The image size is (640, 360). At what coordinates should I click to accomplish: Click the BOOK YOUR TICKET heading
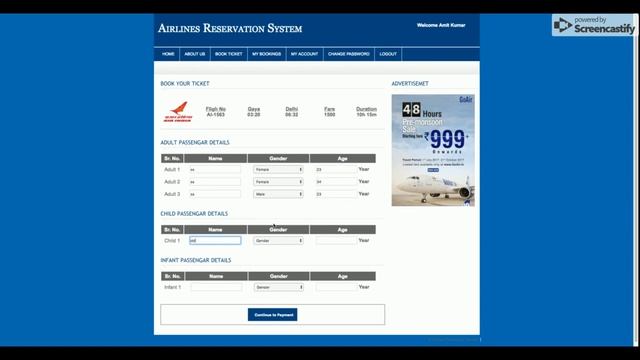tap(184, 83)
